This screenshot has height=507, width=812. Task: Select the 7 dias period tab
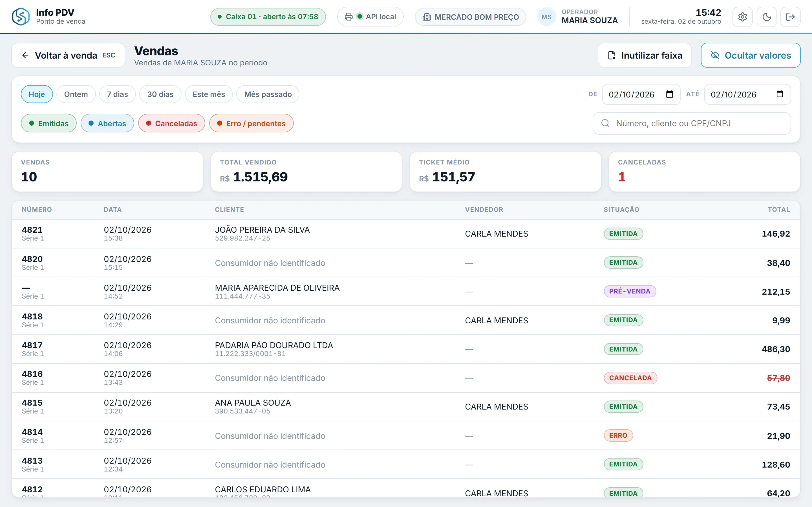tap(118, 94)
